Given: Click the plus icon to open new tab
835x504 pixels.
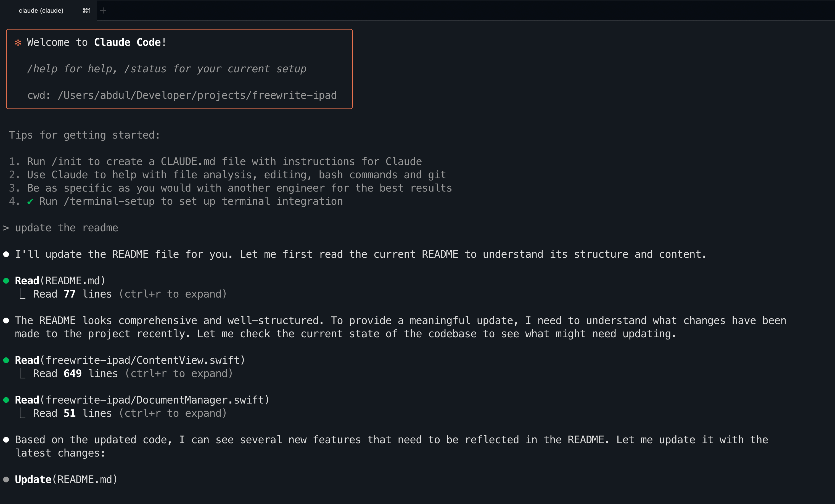Looking at the screenshot, I should click(103, 10).
